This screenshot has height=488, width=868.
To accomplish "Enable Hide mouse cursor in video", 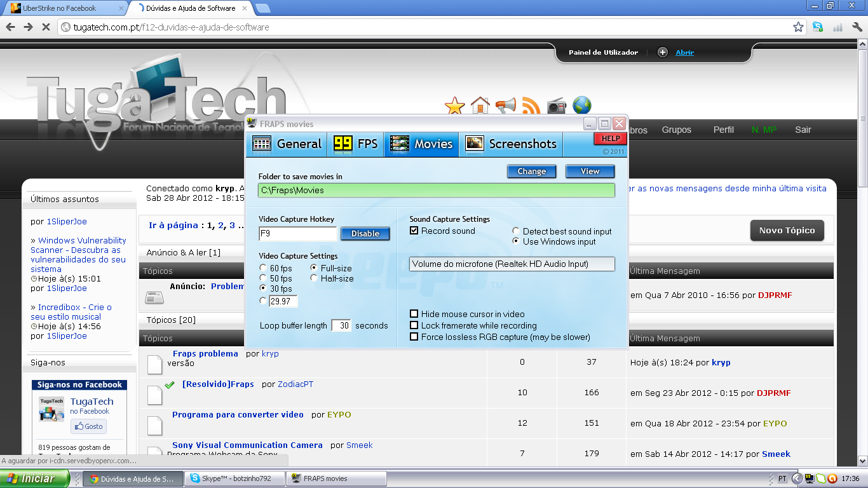I will click(414, 314).
